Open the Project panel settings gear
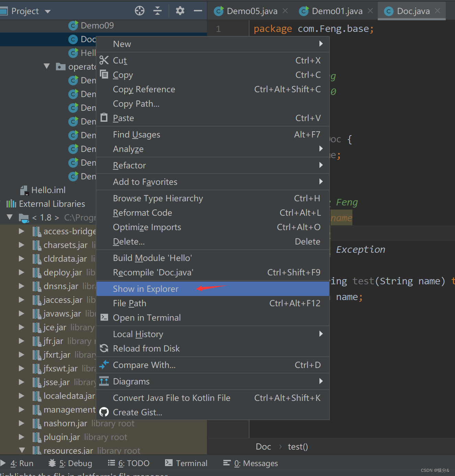 point(180,11)
